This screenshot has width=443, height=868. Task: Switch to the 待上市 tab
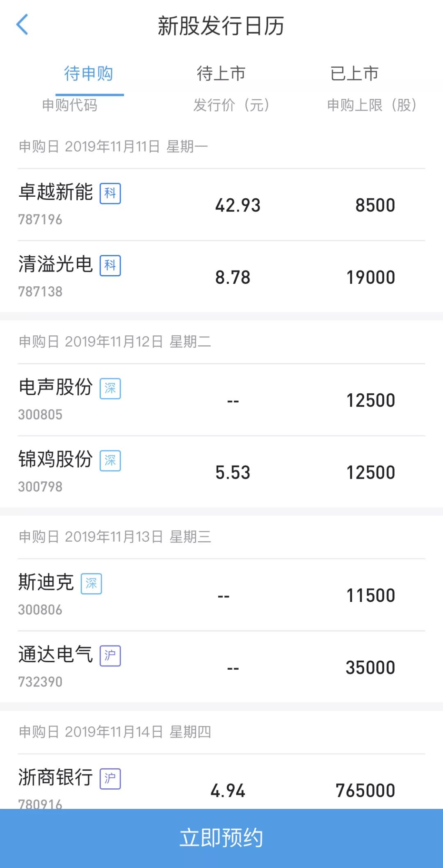coord(221,74)
